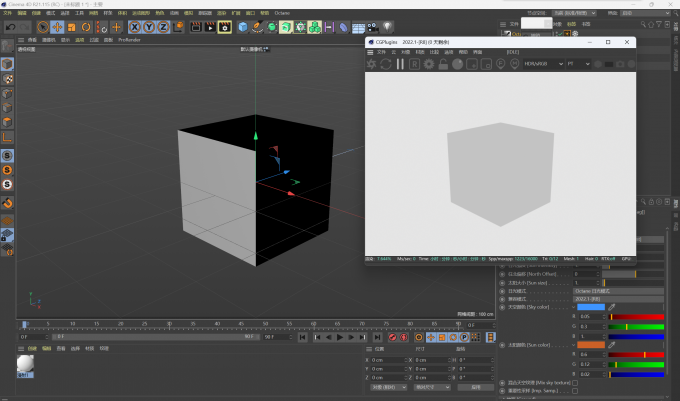Open Edit Render Settings icon
The image size is (680, 401).
tap(225, 27)
